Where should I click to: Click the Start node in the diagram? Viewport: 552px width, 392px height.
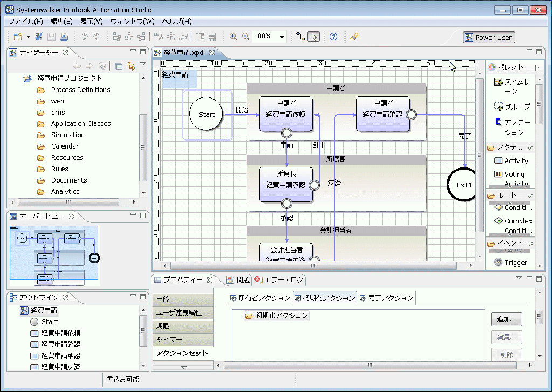pyautogui.click(x=206, y=114)
